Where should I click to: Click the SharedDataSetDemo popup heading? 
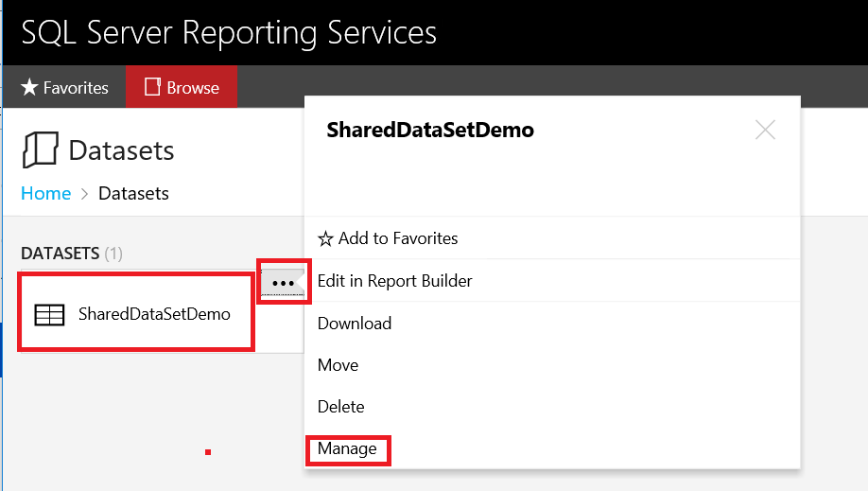point(430,131)
